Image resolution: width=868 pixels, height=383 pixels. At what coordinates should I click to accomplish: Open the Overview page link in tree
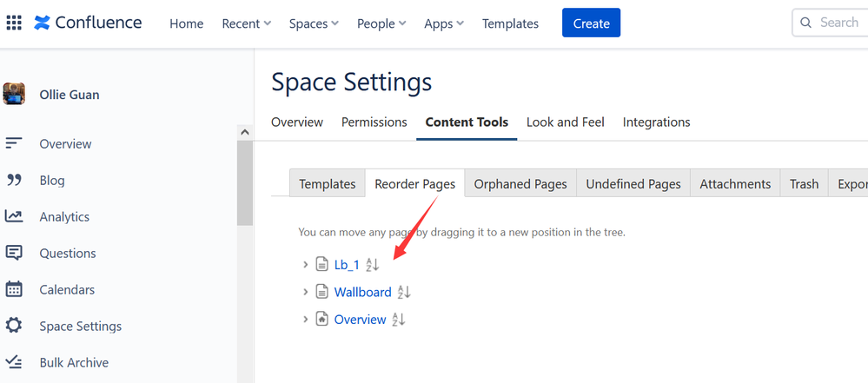[x=360, y=320]
